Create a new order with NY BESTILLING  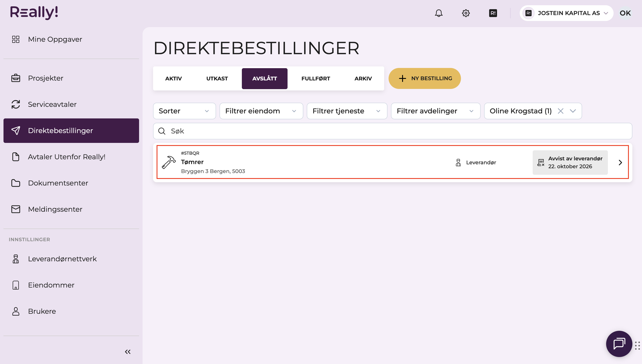pos(425,78)
